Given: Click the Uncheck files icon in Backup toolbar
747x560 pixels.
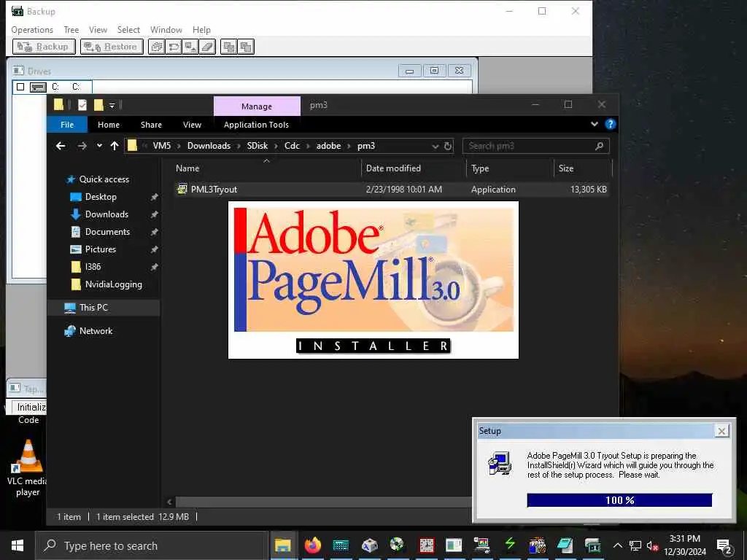Looking at the screenshot, I should click(x=246, y=47).
